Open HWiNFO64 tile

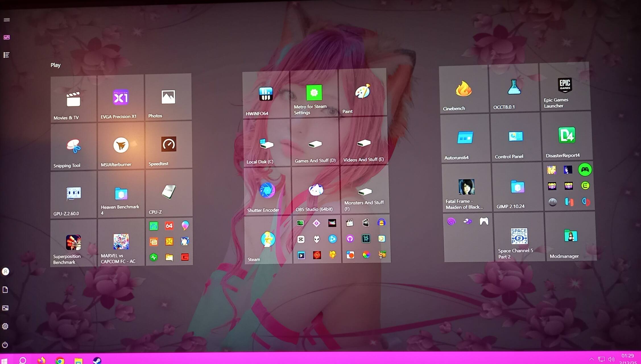coord(266,95)
